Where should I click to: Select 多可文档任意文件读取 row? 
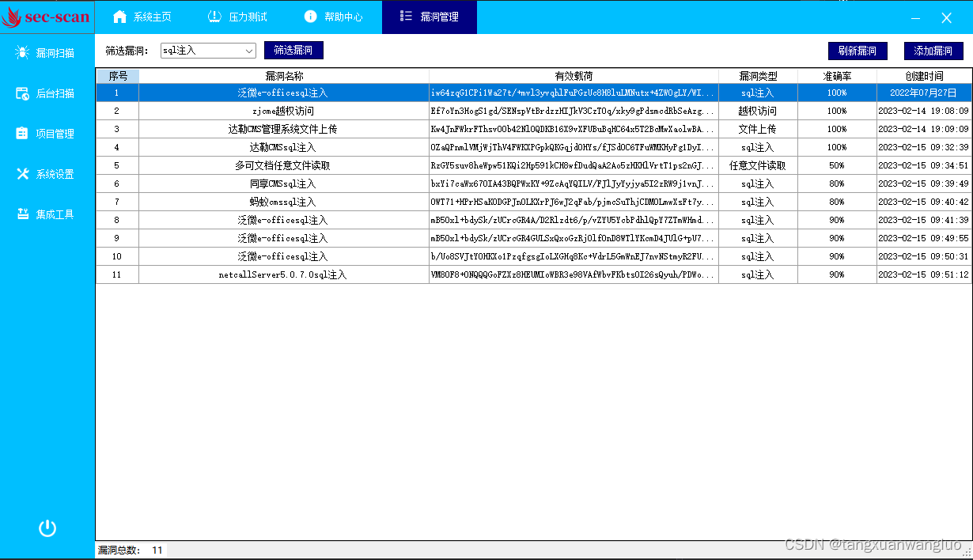[x=534, y=165]
